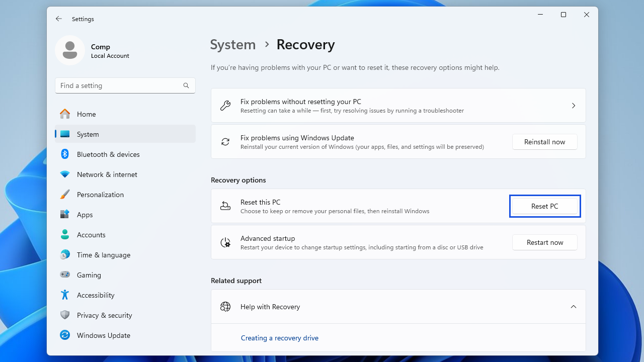Click the Reset PC button
This screenshot has width=644, height=362.
[544, 206]
